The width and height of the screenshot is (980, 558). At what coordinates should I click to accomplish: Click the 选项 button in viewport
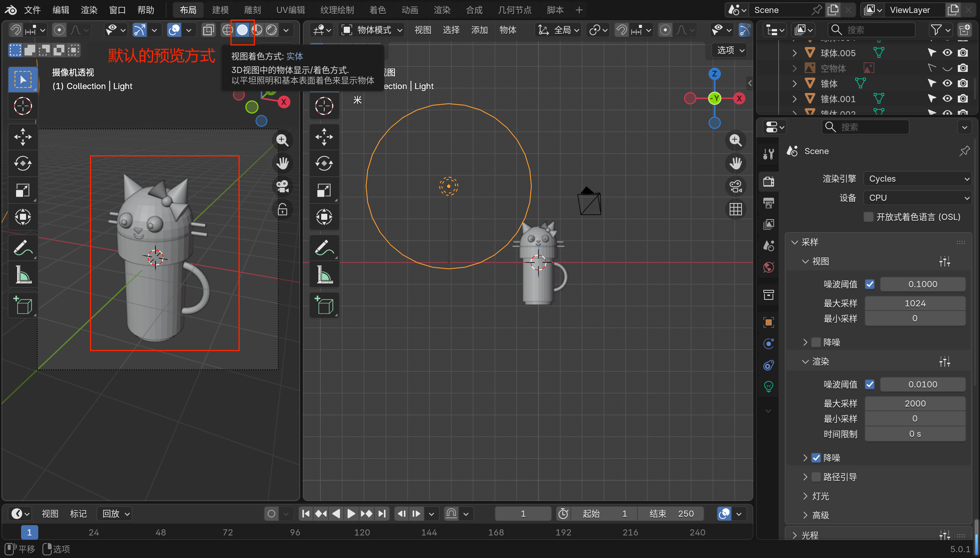point(730,50)
